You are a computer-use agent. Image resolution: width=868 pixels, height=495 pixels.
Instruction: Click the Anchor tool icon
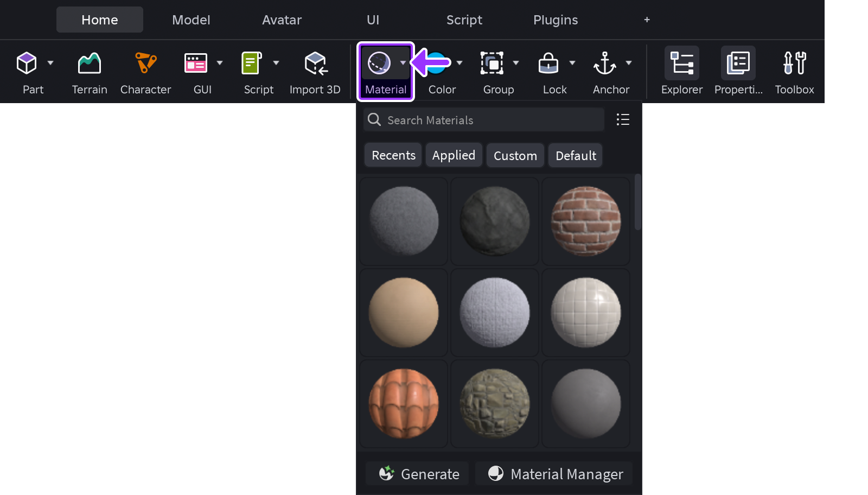click(604, 64)
